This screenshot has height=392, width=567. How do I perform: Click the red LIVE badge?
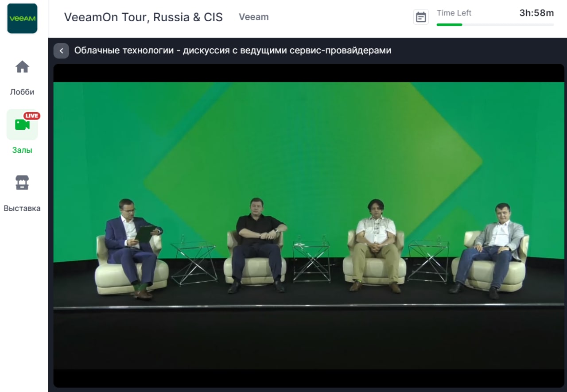click(32, 116)
